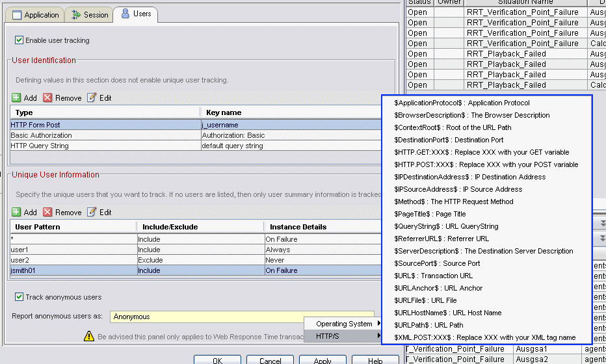606x364 pixels.
Task: Choose $SourcePort$ menu entry
Action: coord(487,263)
